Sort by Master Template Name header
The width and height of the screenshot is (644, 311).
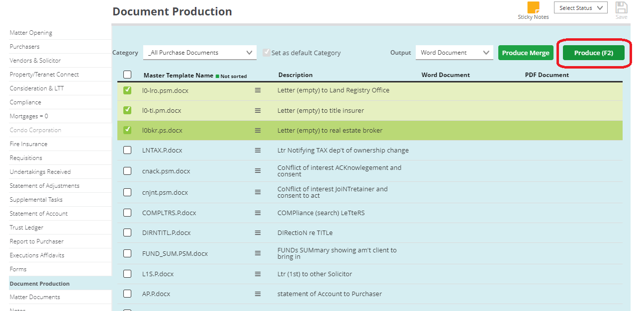178,76
